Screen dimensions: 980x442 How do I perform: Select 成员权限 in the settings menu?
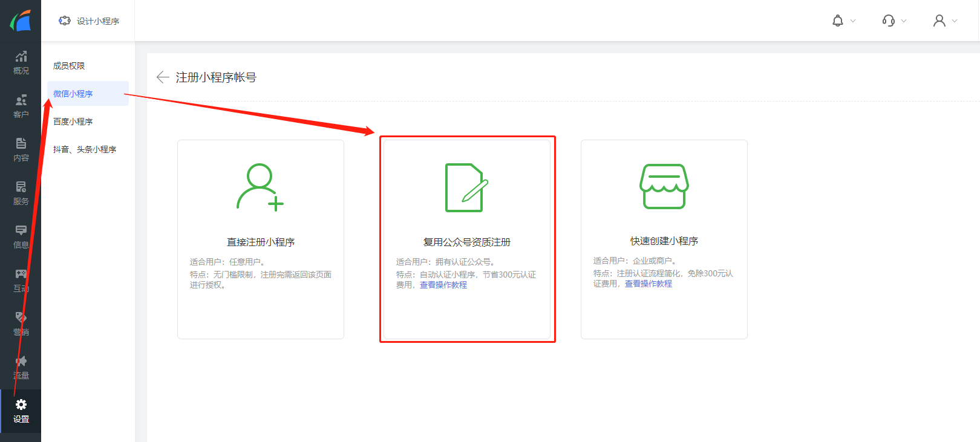point(69,66)
